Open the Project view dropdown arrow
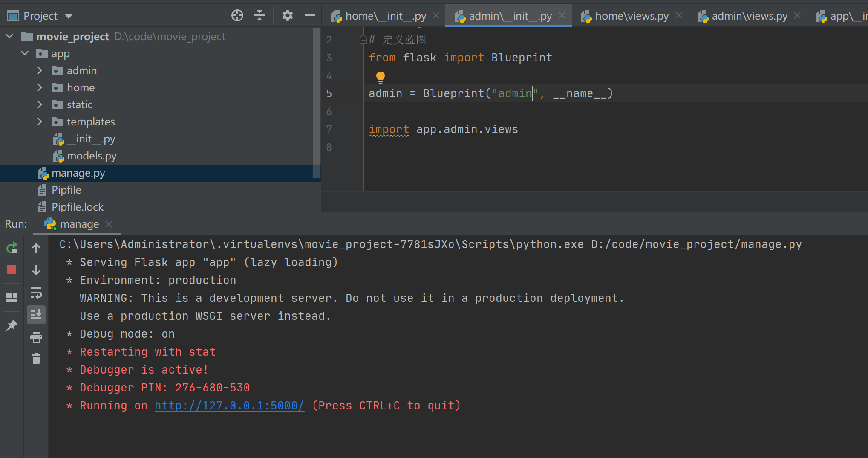The height and width of the screenshot is (458, 868). (x=69, y=17)
